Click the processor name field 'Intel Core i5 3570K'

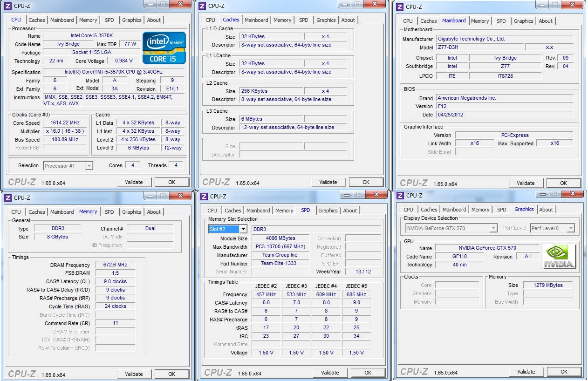[x=92, y=36]
